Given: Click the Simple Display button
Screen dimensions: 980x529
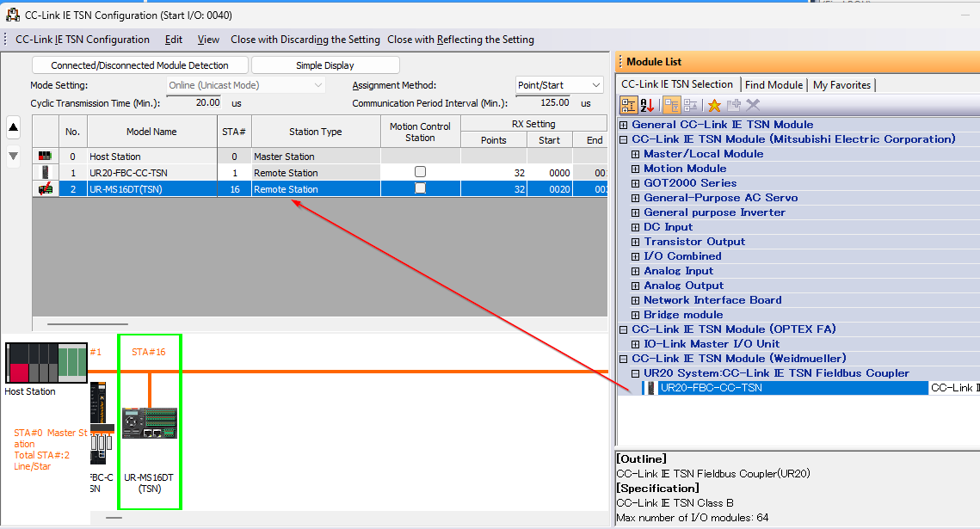Looking at the screenshot, I should (x=325, y=65).
